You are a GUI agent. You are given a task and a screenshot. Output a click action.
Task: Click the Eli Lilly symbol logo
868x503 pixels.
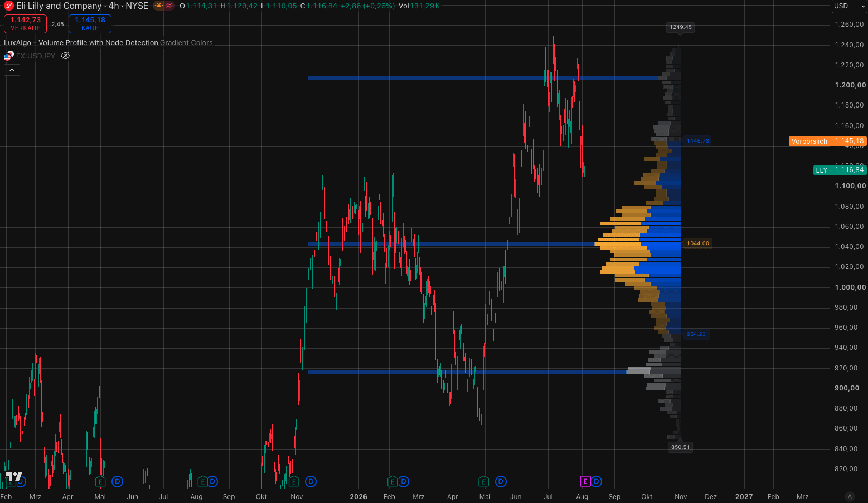tap(8, 6)
